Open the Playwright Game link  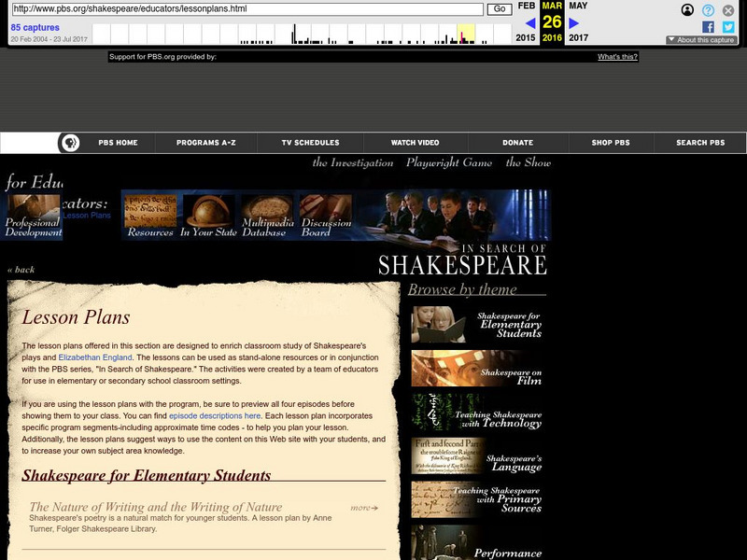pos(449,162)
